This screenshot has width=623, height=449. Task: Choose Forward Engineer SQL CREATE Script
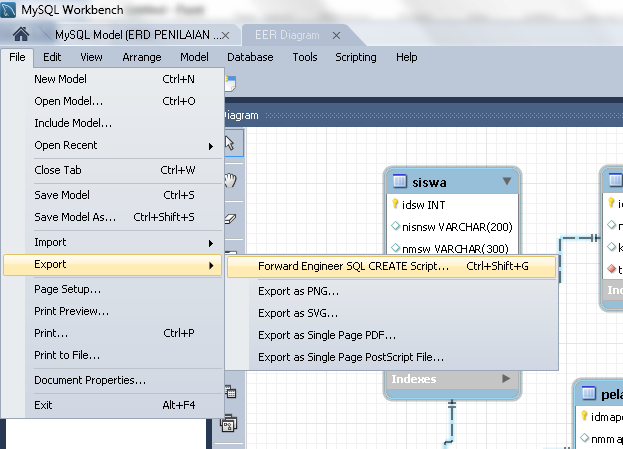click(x=391, y=266)
